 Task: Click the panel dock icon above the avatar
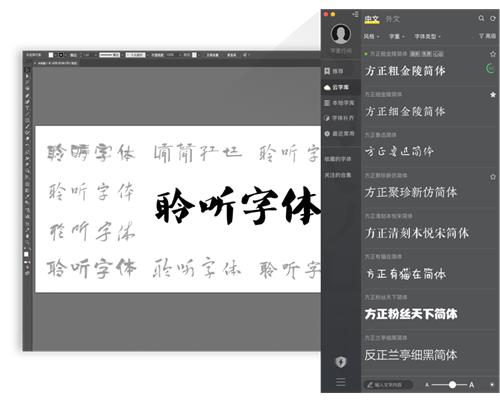tap(356, 14)
